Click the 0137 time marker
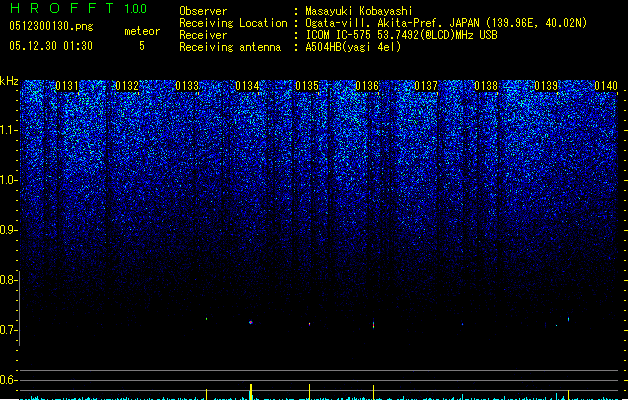 coord(426,86)
